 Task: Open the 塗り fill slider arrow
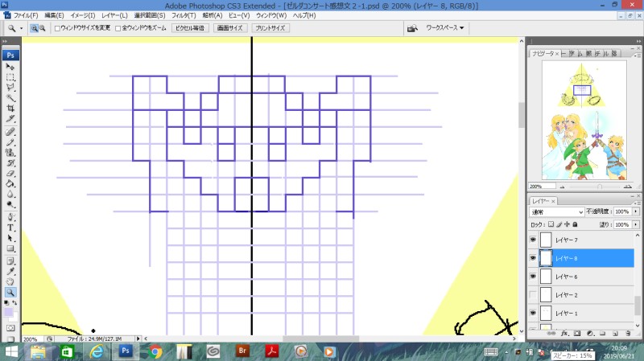(636, 225)
